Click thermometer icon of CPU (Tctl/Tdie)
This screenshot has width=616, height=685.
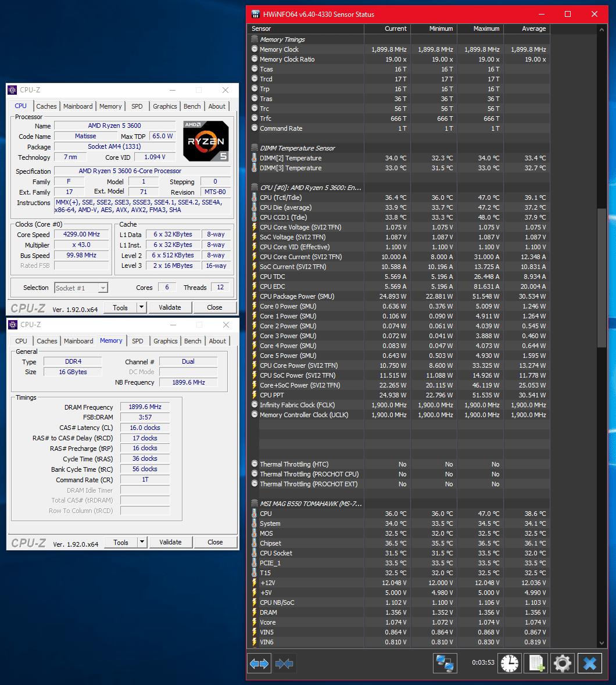tap(255, 197)
